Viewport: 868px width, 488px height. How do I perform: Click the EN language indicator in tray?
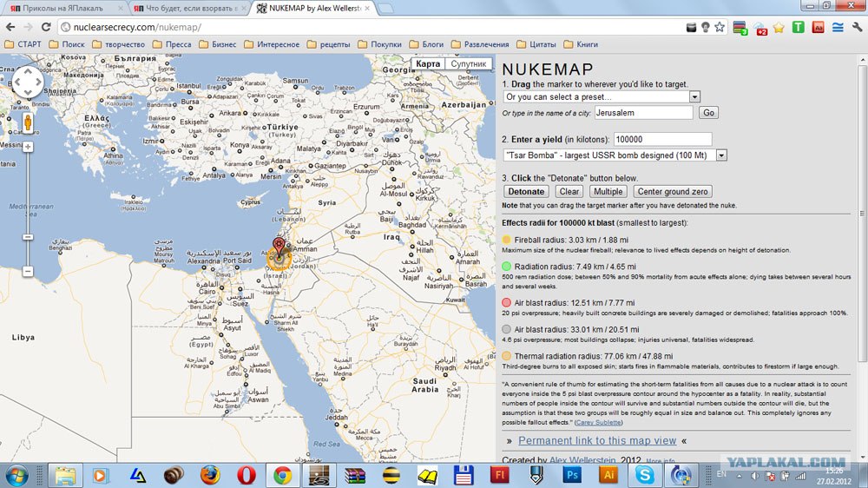tap(721, 474)
